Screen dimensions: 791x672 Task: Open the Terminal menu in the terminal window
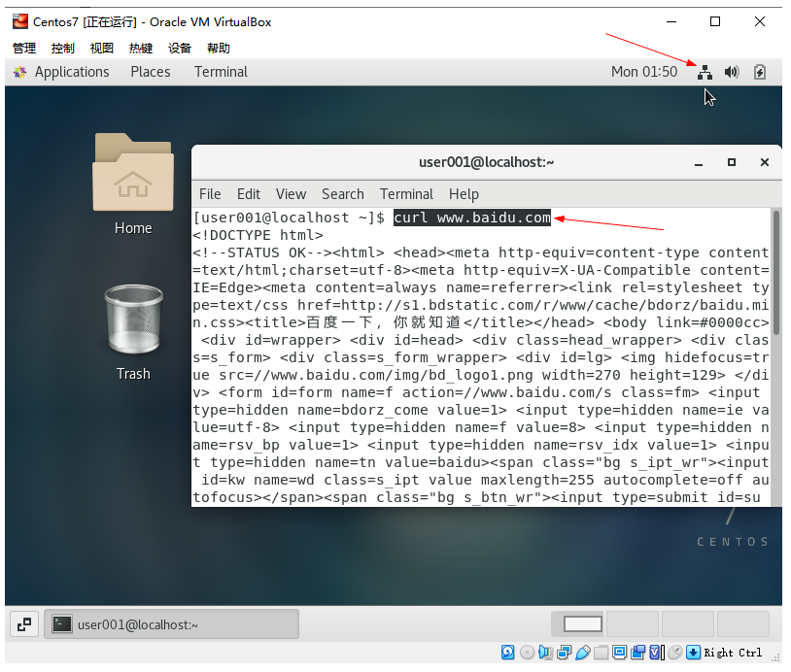coord(406,194)
